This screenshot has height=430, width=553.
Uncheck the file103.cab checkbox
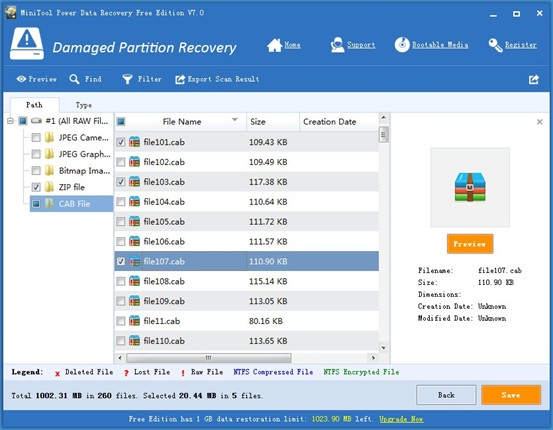121,182
